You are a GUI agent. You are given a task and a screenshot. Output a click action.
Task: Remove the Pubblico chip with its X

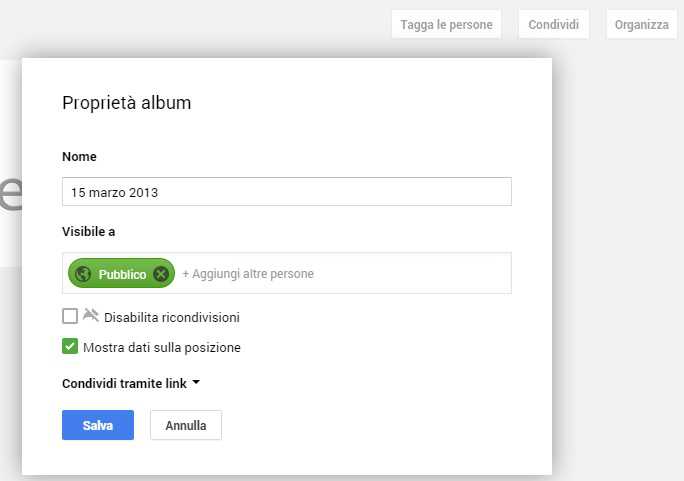point(161,274)
